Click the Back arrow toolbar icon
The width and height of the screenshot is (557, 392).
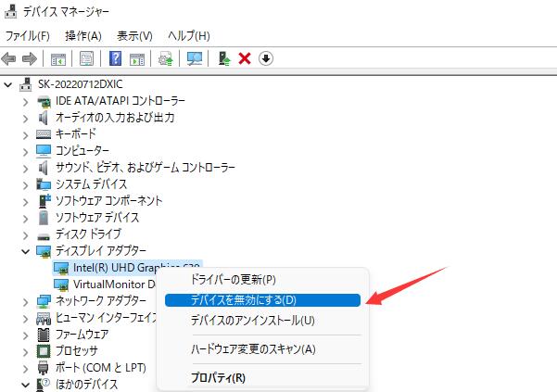pyautogui.click(x=9, y=58)
